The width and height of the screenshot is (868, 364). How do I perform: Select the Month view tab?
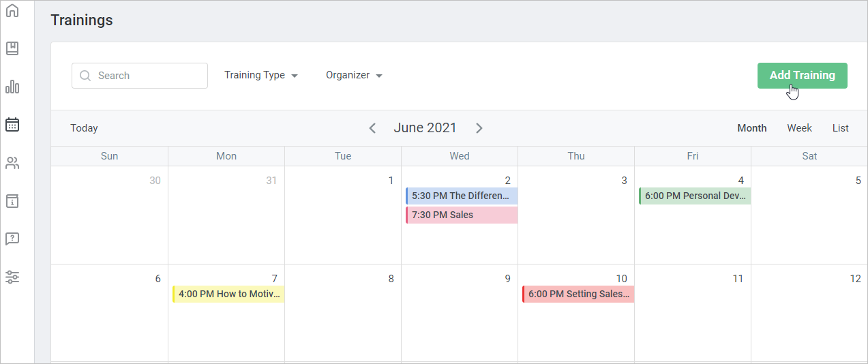point(752,128)
